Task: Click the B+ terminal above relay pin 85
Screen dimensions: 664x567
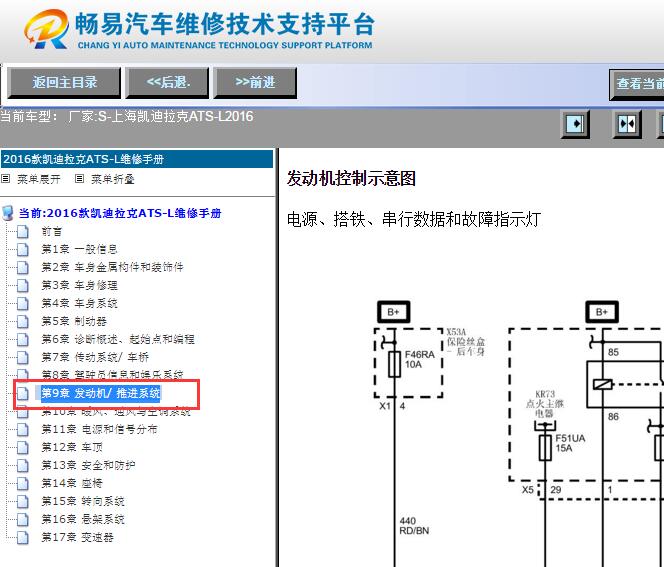Action: click(x=602, y=312)
